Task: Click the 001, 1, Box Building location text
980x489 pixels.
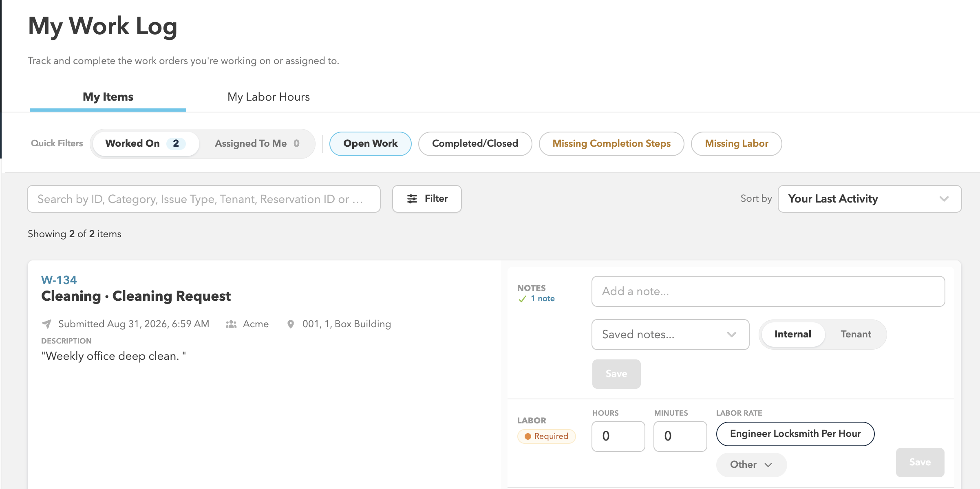Action: coord(347,324)
